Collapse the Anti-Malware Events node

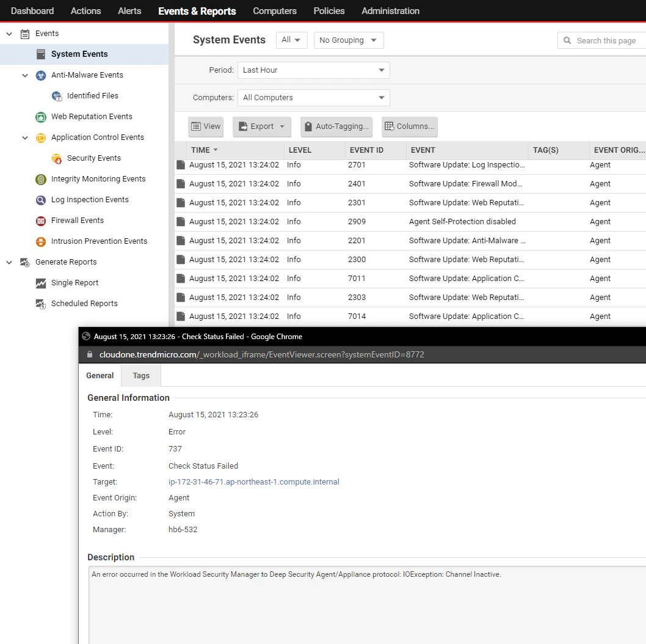tap(25, 75)
